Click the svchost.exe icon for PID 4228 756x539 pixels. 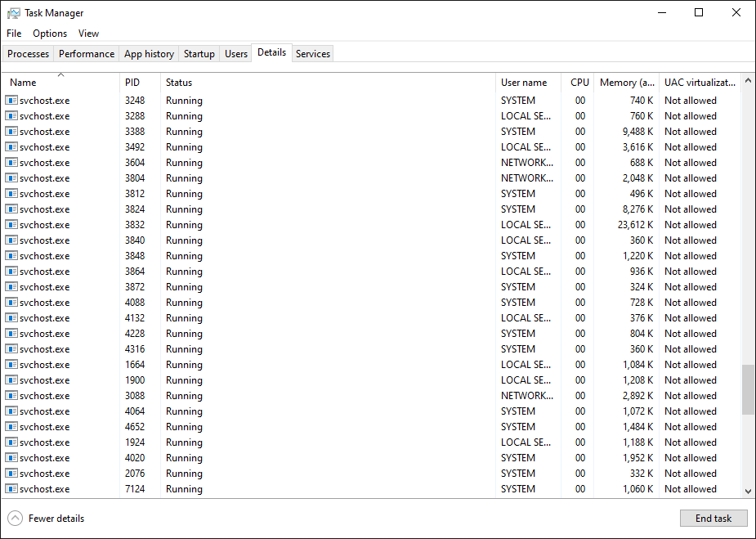pyautogui.click(x=11, y=334)
